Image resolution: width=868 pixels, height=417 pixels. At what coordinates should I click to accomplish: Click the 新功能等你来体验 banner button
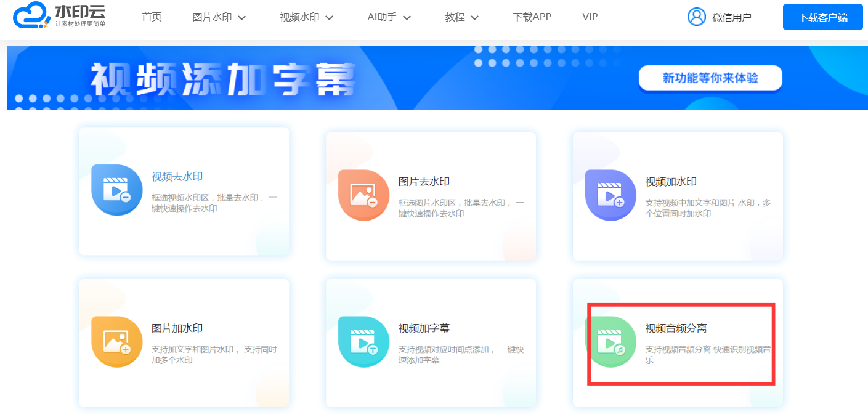[x=710, y=78]
